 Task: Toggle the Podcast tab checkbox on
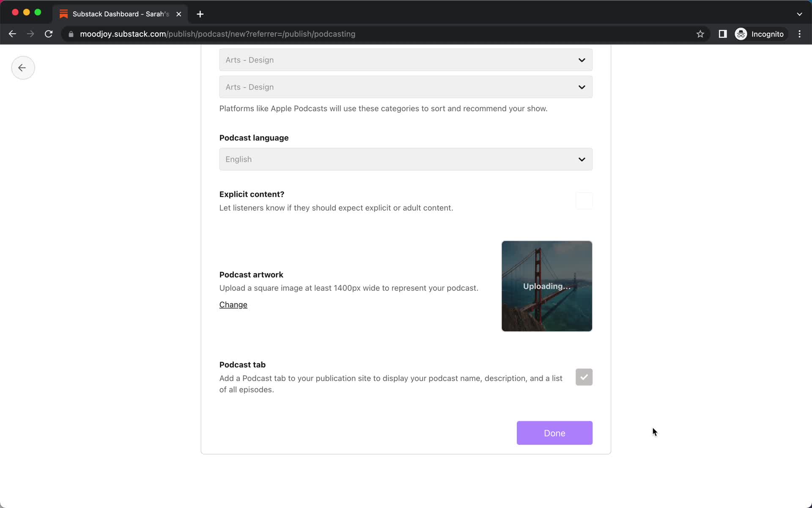click(584, 377)
